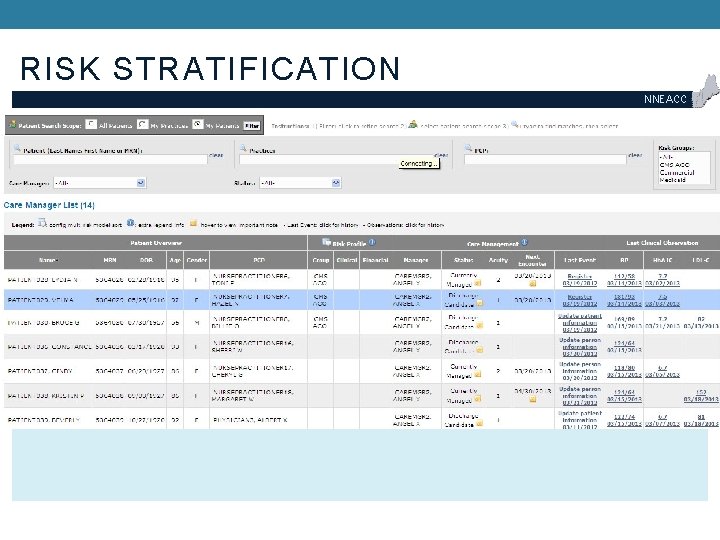Viewport: 720px width, 540px height.
Task: Clear the Patient search field
Action: coord(216,156)
